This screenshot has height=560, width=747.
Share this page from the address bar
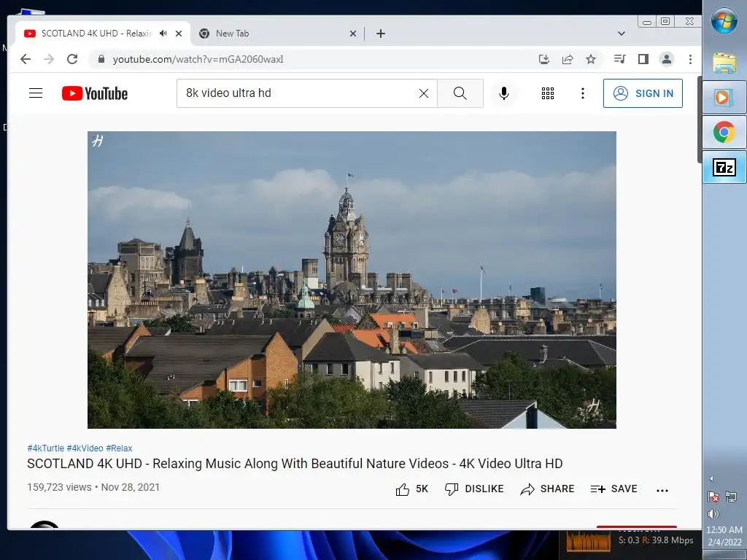click(x=568, y=59)
